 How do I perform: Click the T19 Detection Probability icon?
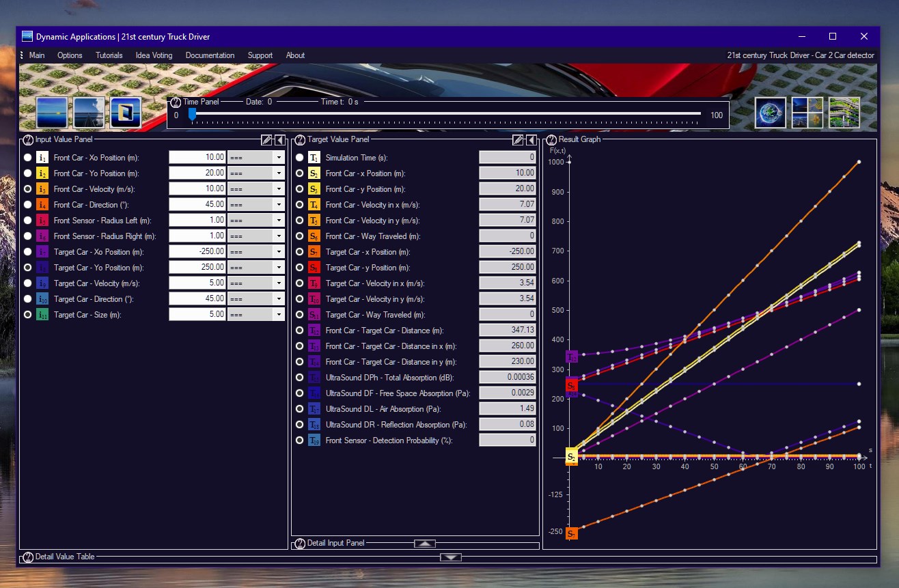pyautogui.click(x=314, y=440)
